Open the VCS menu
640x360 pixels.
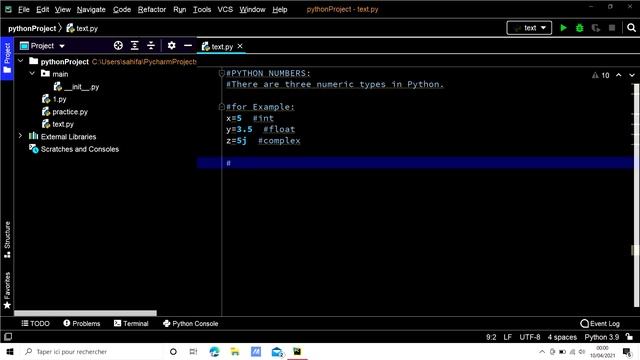(x=225, y=9)
